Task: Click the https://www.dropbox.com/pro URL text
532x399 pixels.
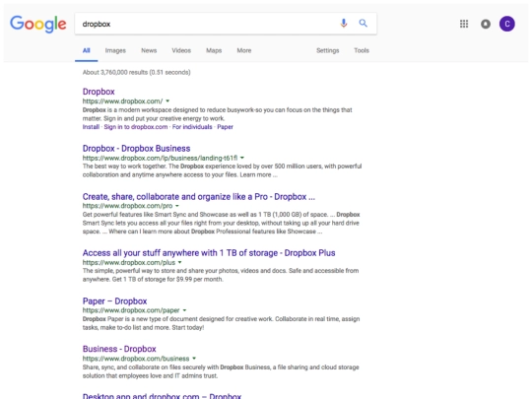Action: coord(127,206)
